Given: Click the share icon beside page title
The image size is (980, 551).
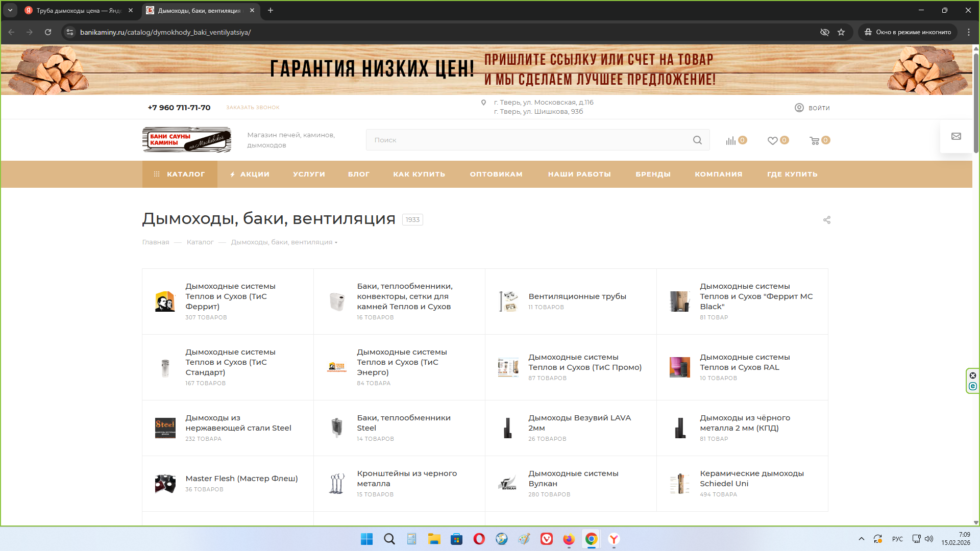Looking at the screenshot, I should [x=827, y=220].
